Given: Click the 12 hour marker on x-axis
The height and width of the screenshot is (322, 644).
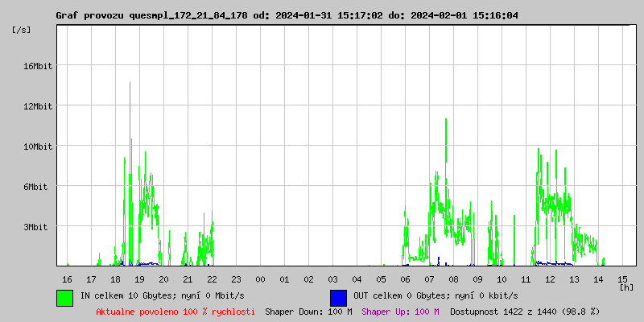Looking at the screenshot, I should click(x=550, y=279).
